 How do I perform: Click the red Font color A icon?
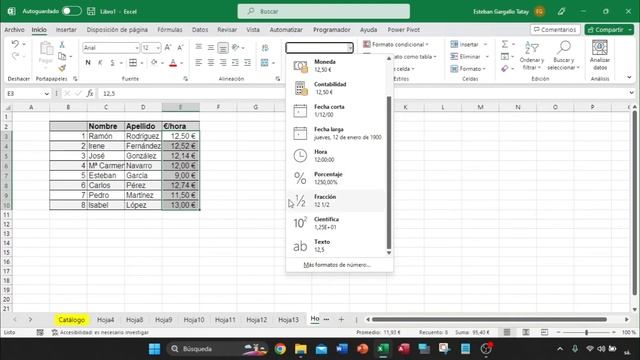(173, 62)
